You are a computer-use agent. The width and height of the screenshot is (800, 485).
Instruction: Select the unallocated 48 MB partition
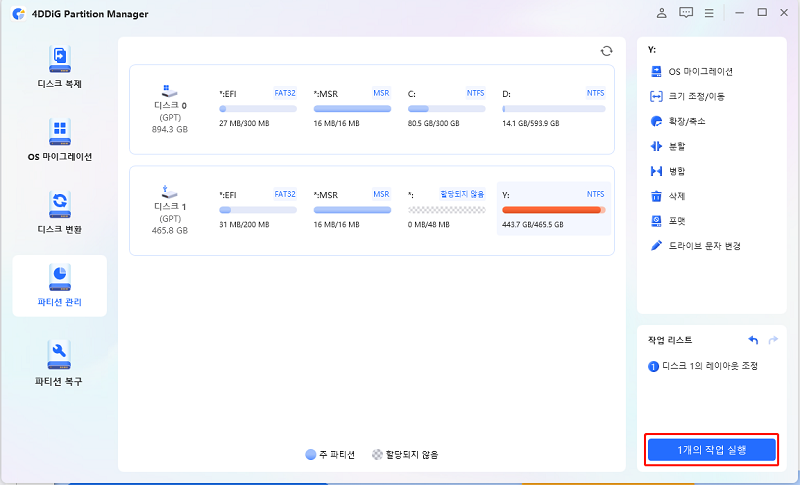446,209
